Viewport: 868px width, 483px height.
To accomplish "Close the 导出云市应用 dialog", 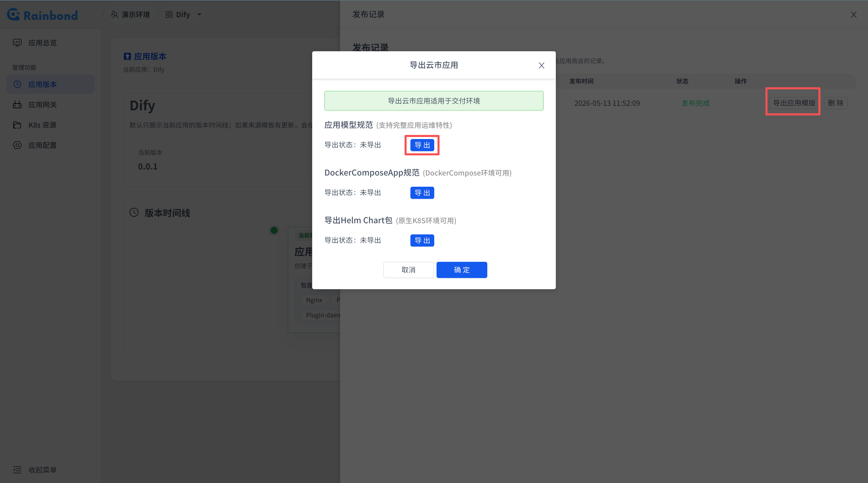I will (542, 65).
